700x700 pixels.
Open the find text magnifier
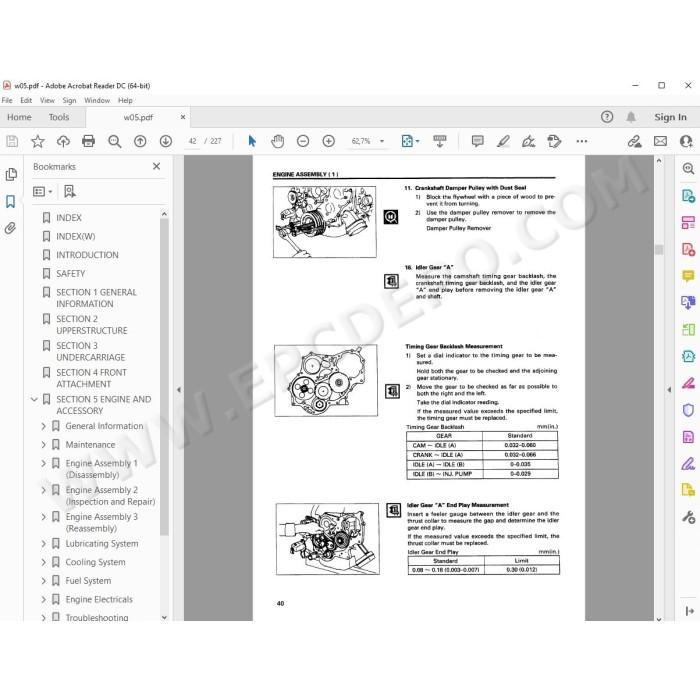click(x=115, y=142)
